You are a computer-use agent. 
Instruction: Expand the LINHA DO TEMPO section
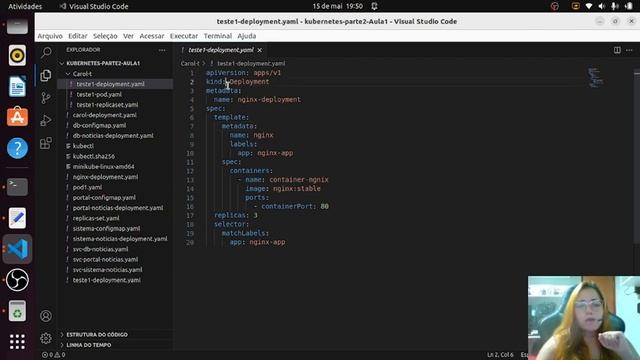[x=89, y=345]
